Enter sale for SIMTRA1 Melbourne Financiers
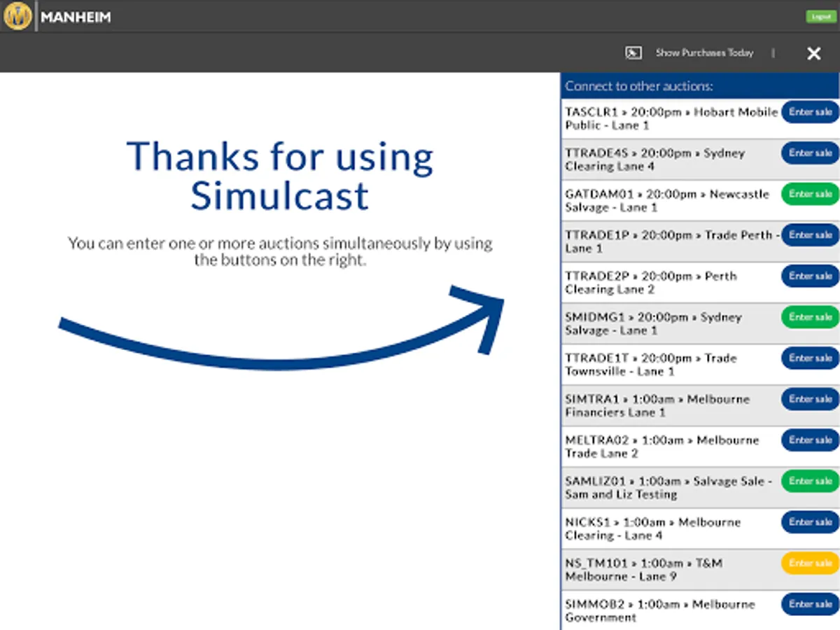This screenshot has width=840, height=630. point(810,399)
